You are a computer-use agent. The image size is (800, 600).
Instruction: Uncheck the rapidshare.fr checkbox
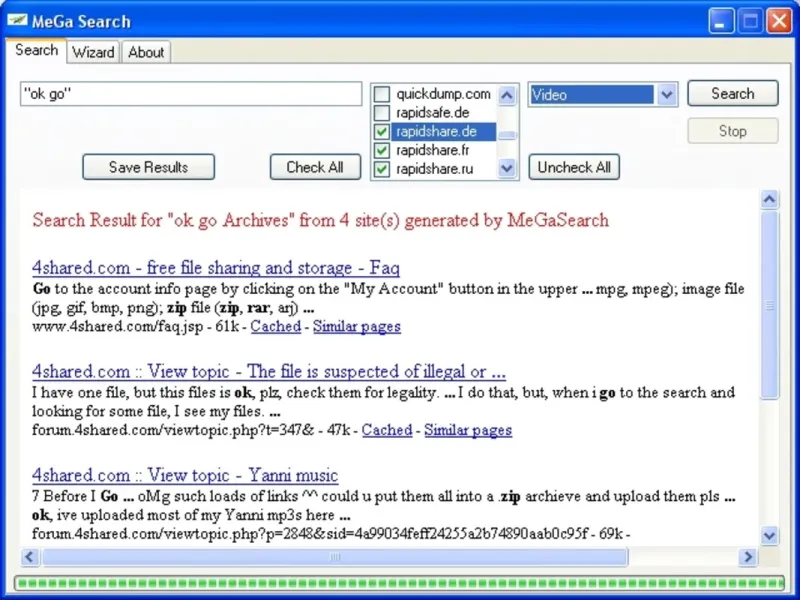382,151
